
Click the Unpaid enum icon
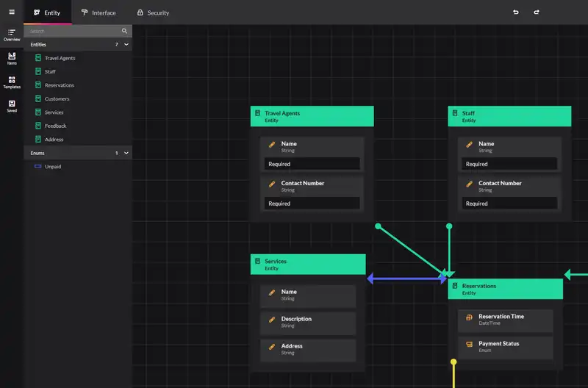(38, 167)
